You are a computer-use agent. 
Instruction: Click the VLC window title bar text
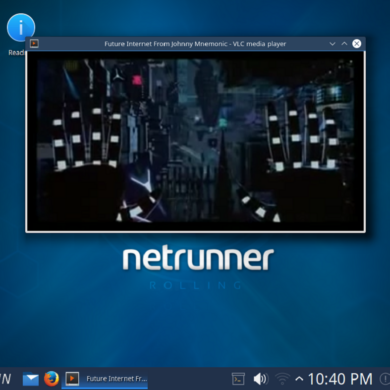point(195,44)
